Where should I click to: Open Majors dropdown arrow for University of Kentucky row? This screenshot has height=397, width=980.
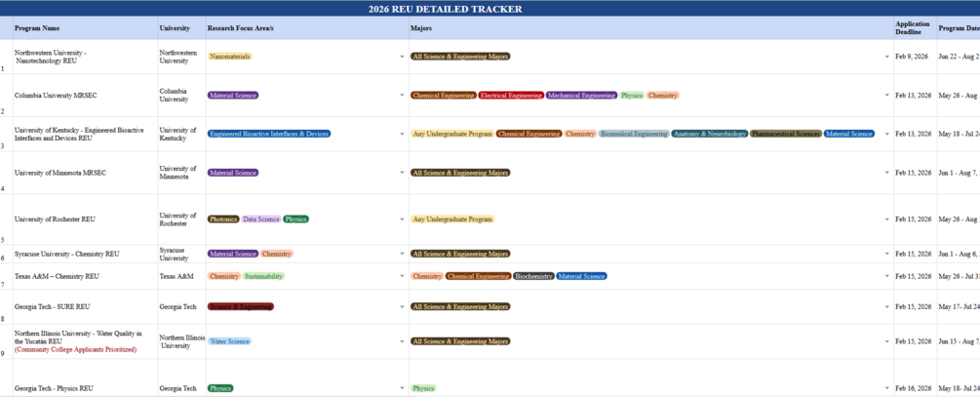pyautogui.click(x=886, y=134)
